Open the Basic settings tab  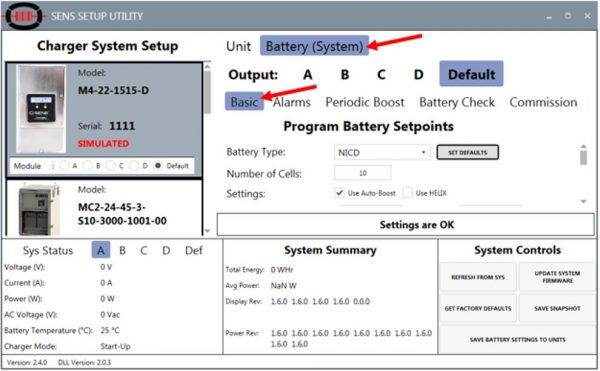point(244,102)
